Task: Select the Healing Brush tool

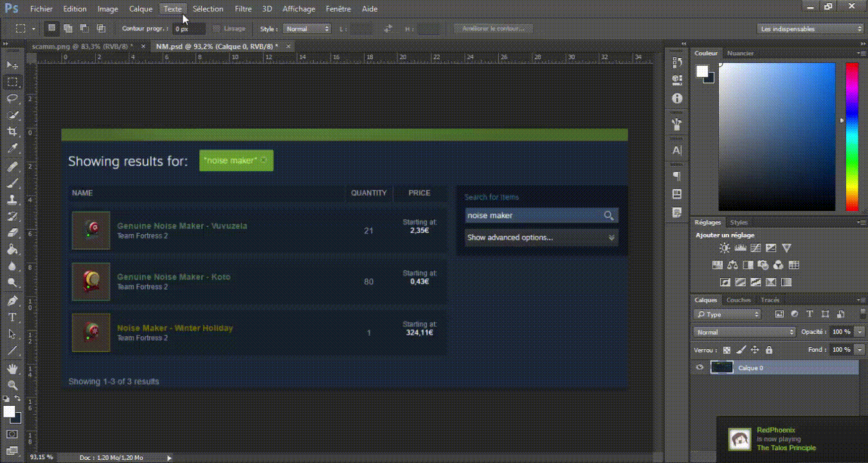Action: 12,167
